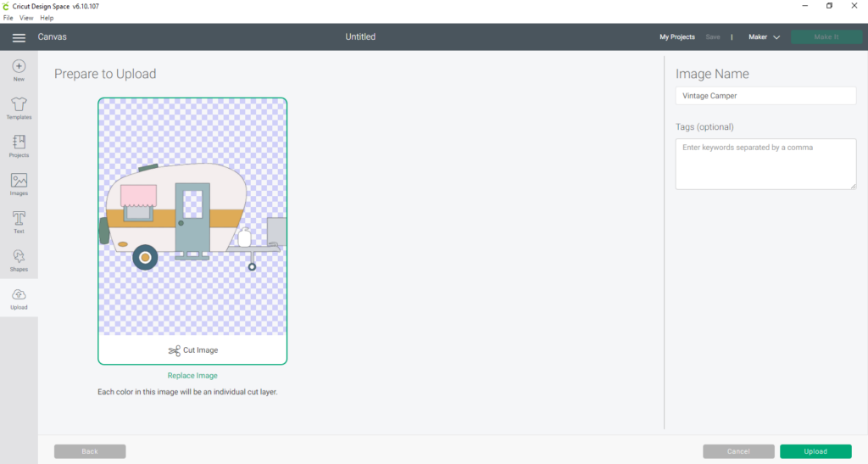Go to My Projects
The height and width of the screenshot is (464, 868).
click(x=677, y=37)
